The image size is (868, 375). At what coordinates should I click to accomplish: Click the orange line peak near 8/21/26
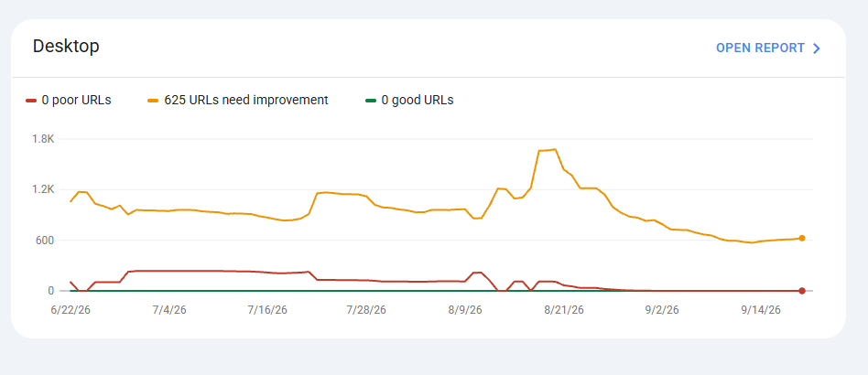pos(555,149)
